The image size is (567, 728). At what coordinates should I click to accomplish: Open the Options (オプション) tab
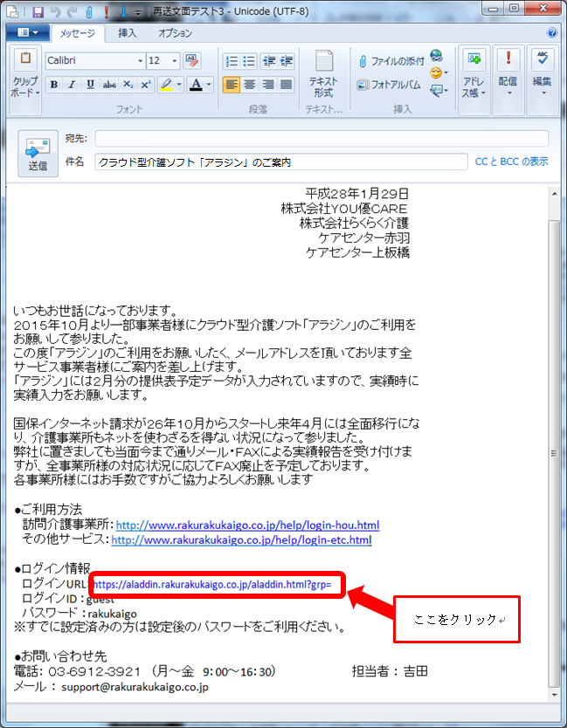pyautogui.click(x=176, y=32)
